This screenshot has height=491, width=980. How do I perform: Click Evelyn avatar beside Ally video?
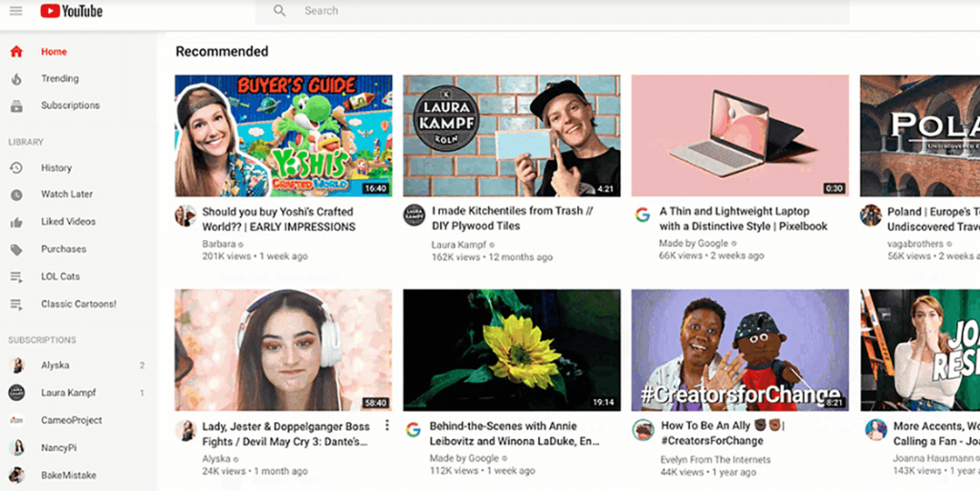tap(643, 430)
